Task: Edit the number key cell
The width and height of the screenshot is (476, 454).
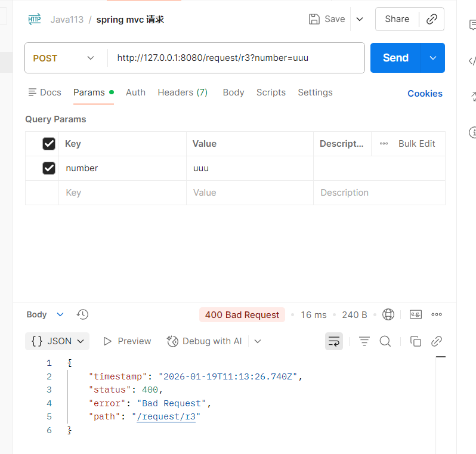Action: [x=123, y=168]
